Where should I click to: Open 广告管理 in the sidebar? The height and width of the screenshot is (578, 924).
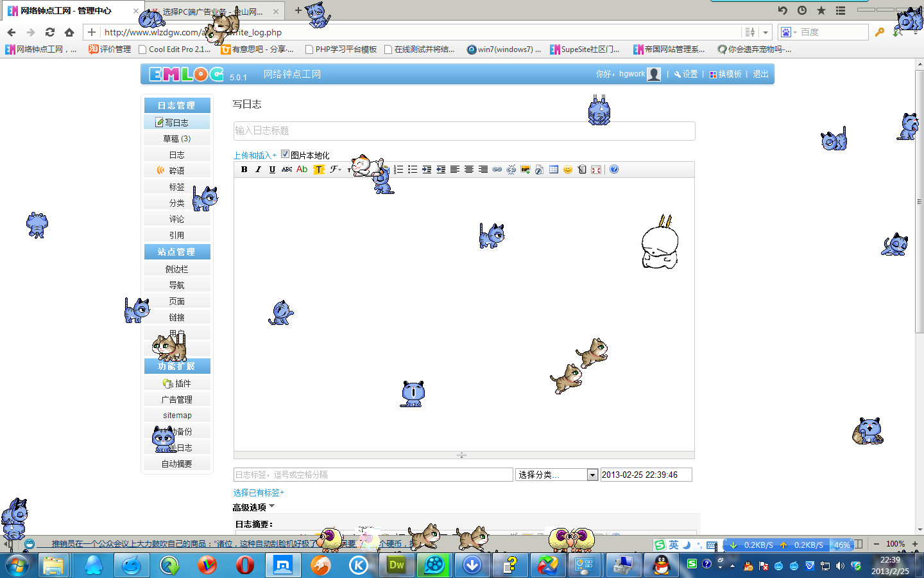point(177,399)
